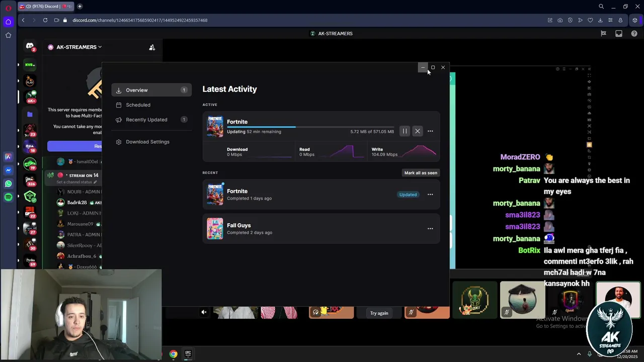
Task: Open Opera bookmarks heart icon
Action: click(590, 20)
